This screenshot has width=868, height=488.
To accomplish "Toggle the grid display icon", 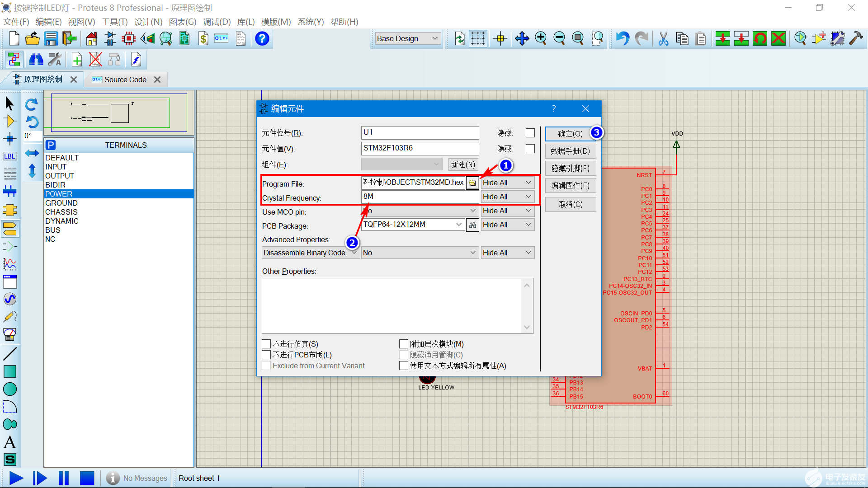I will [477, 39].
